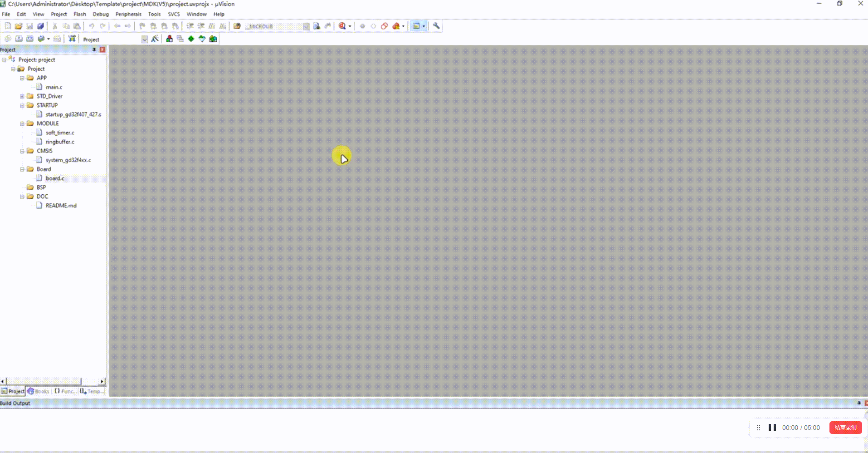Select ringbuffer.c file
Screen dimensions: 868x453
[x=60, y=142]
